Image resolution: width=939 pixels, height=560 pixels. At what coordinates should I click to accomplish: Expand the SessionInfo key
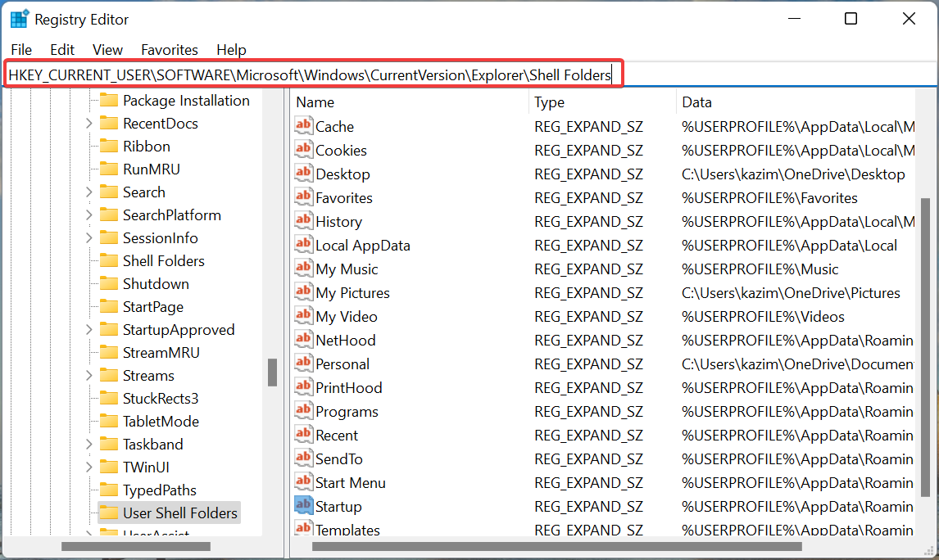tap(88, 237)
